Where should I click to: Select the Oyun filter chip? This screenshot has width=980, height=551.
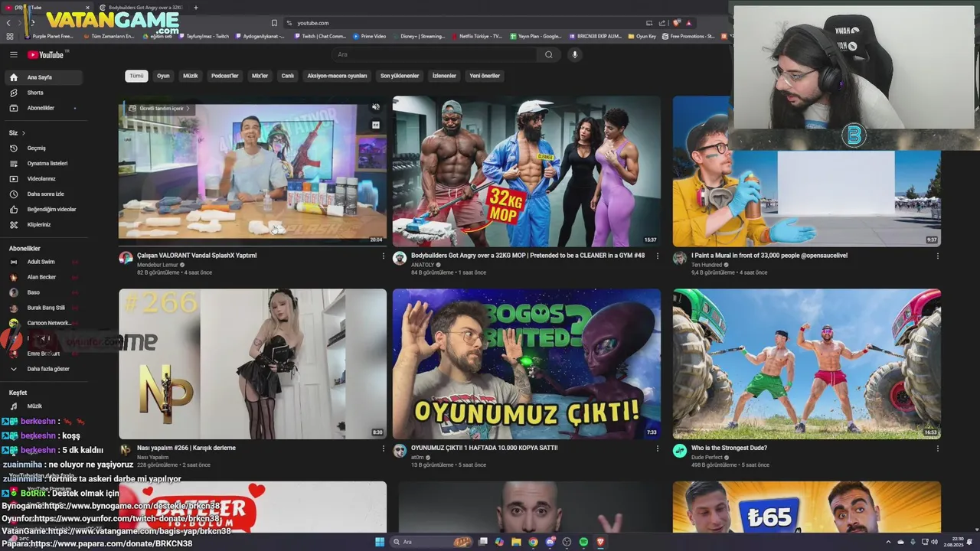point(163,76)
